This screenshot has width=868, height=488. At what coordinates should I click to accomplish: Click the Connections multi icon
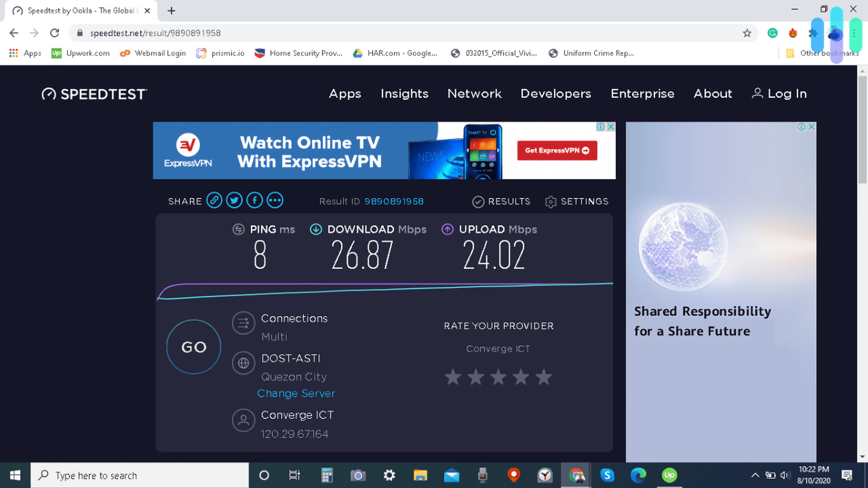(x=243, y=322)
